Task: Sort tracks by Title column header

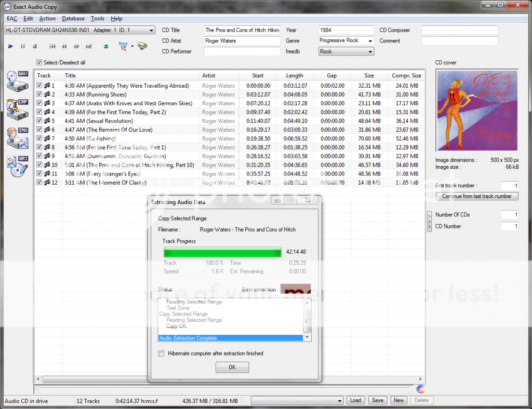Action: point(130,76)
